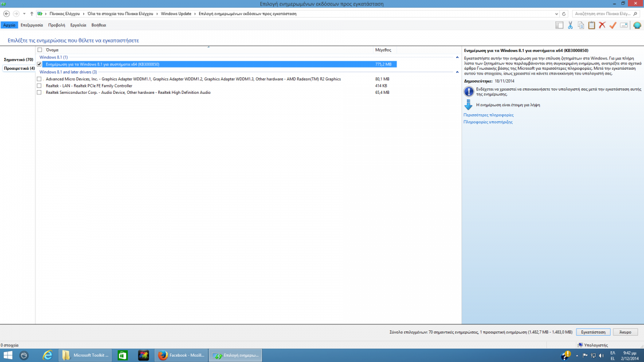The width and height of the screenshot is (644, 362).
Task: Open the Προβολή menu
Action: (x=56, y=25)
